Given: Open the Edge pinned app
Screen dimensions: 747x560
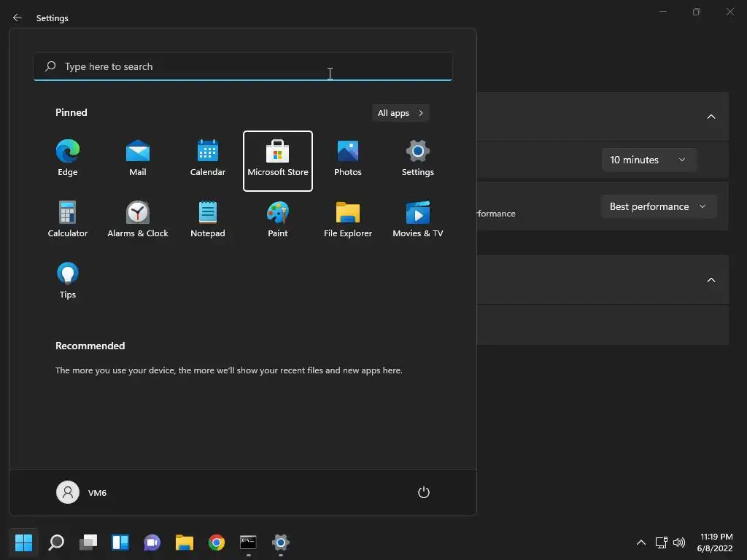Looking at the screenshot, I should tap(68, 160).
